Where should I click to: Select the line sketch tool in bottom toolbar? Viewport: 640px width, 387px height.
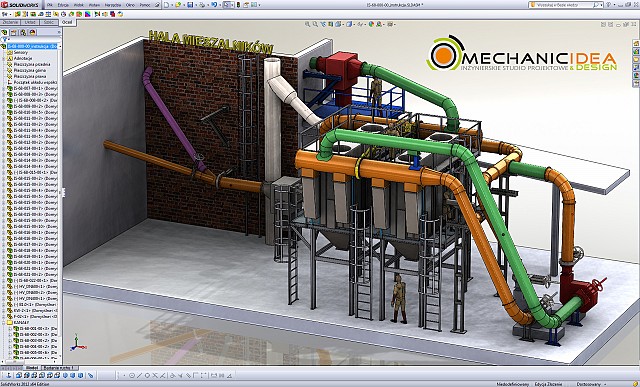click(139, 375)
